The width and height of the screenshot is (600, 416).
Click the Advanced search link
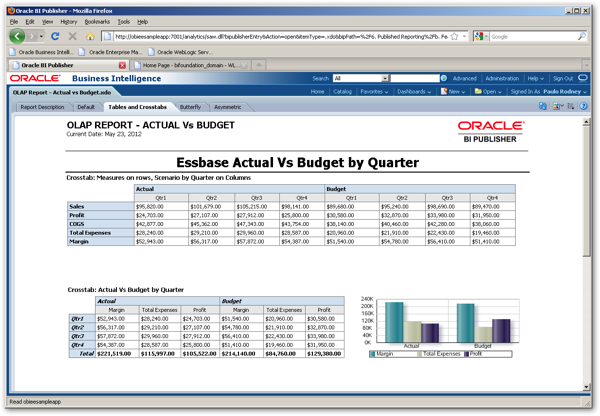pyautogui.click(x=465, y=78)
